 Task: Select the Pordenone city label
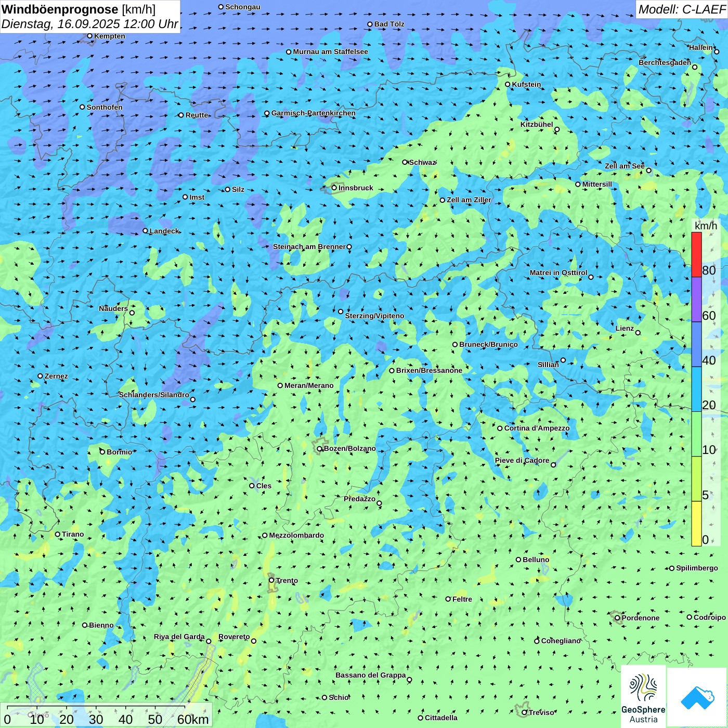pos(641,618)
